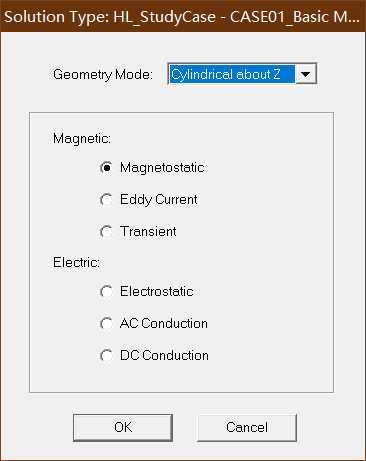Click the Electric section heading
366x461 pixels.
tap(76, 263)
